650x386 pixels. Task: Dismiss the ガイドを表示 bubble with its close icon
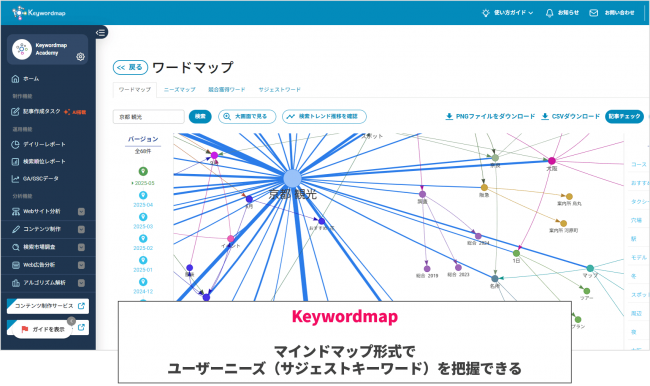[71, 321]
